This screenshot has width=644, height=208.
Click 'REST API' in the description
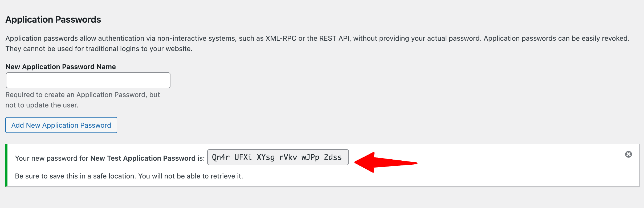(334, 38)
